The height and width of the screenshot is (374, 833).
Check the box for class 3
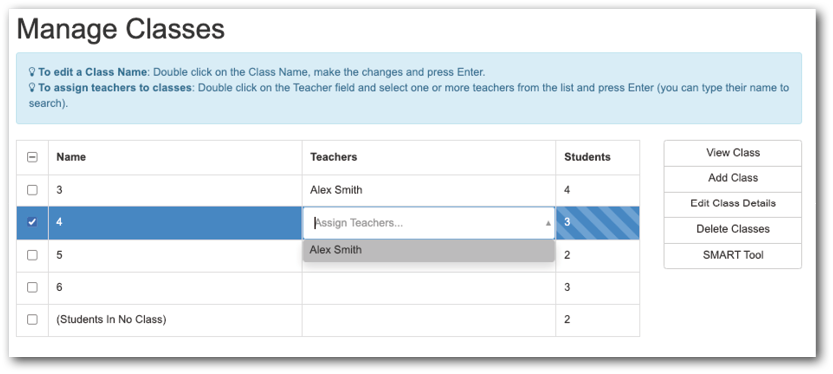(32, 190)
